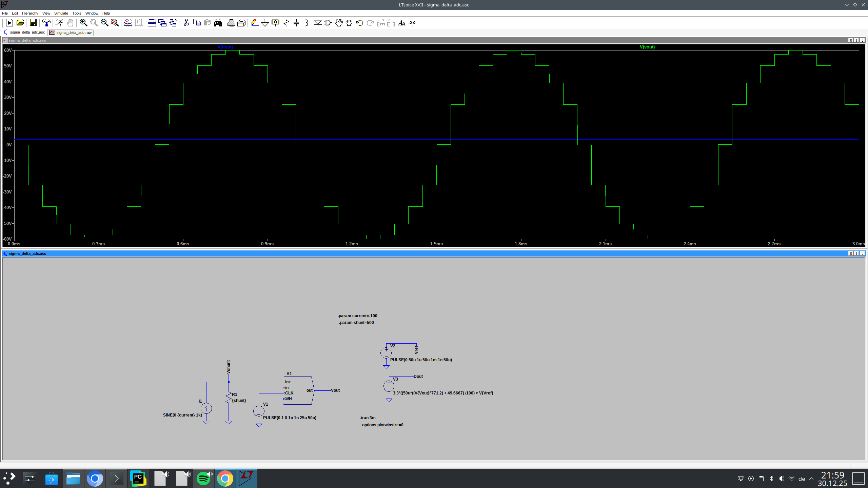Viewport: 868px width, 488px height.
Task: Open the Window menu
Action: click(x=92, y=13)
